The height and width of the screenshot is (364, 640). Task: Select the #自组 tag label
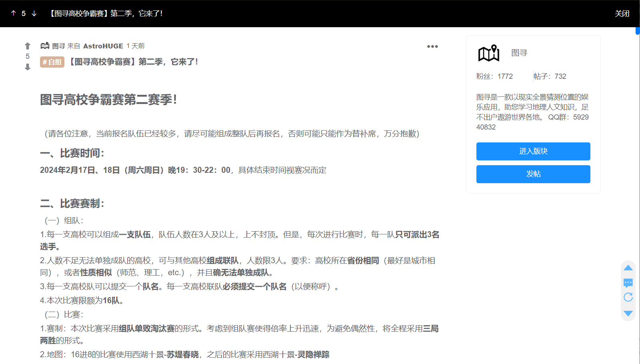pos(52,62)
